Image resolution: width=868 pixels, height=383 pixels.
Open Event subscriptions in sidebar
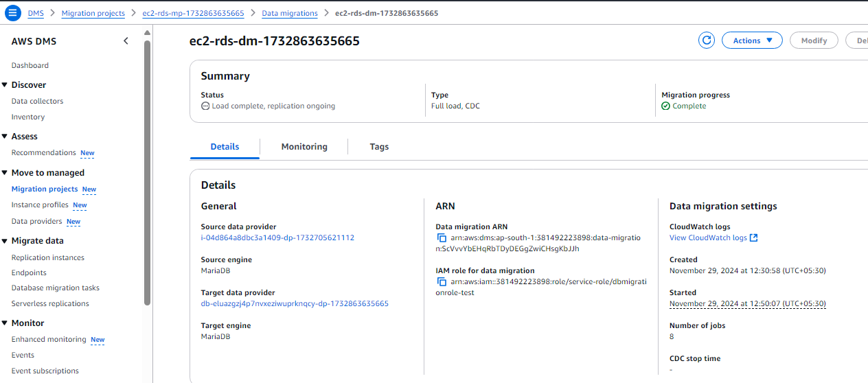click(x=45, y=371)
